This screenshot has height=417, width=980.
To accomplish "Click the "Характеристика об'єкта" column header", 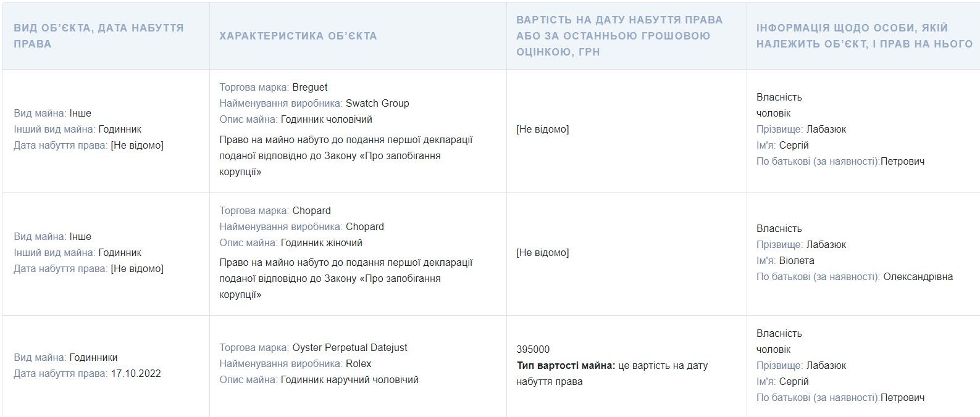I will pos(298,36).
